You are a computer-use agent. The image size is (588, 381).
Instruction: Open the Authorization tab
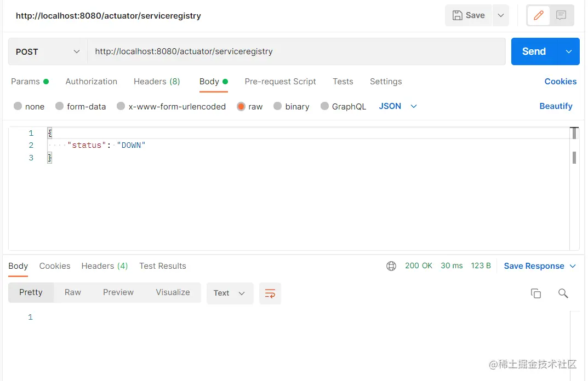pyautogui.click(x=91, y=82)
